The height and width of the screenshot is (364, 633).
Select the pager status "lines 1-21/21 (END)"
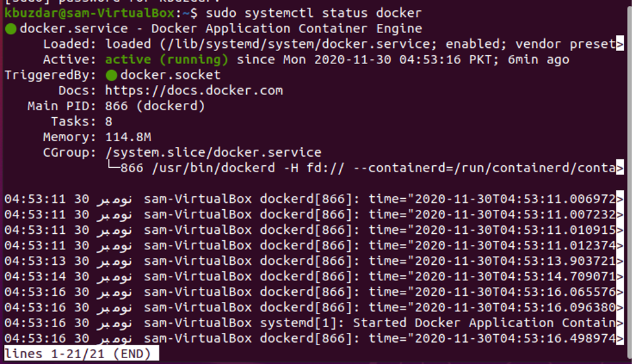[78, 354]
